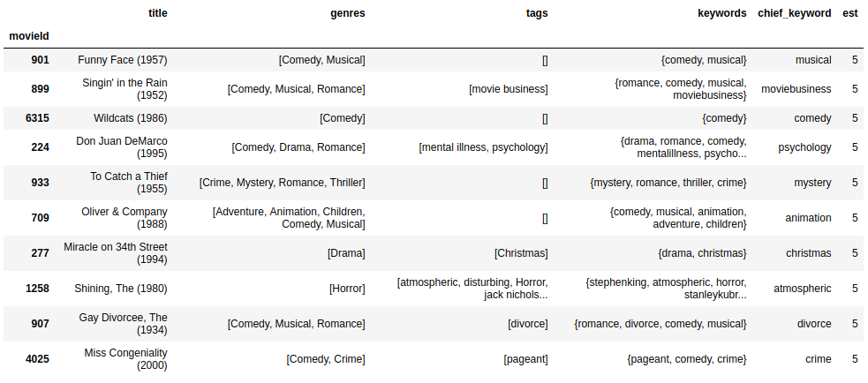The width and height of the screenshot is (868, 383).
Task: Select movie ID 6315 row index
Action: click(x=37, y=118)
